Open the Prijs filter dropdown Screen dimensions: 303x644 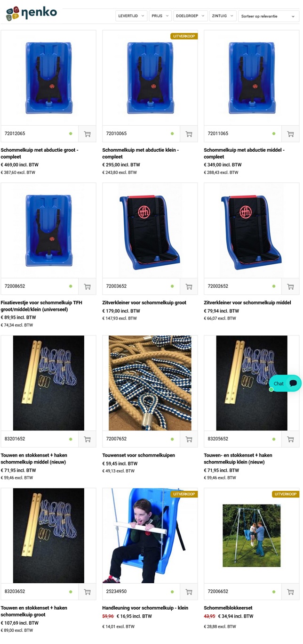tap(160, 16)
